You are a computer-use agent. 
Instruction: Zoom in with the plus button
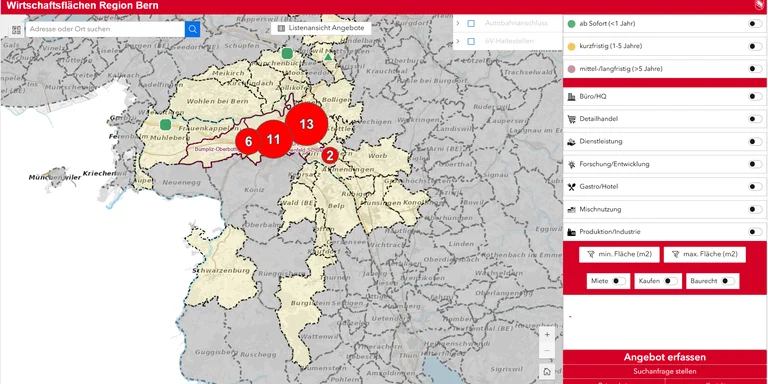pos(547,335)
